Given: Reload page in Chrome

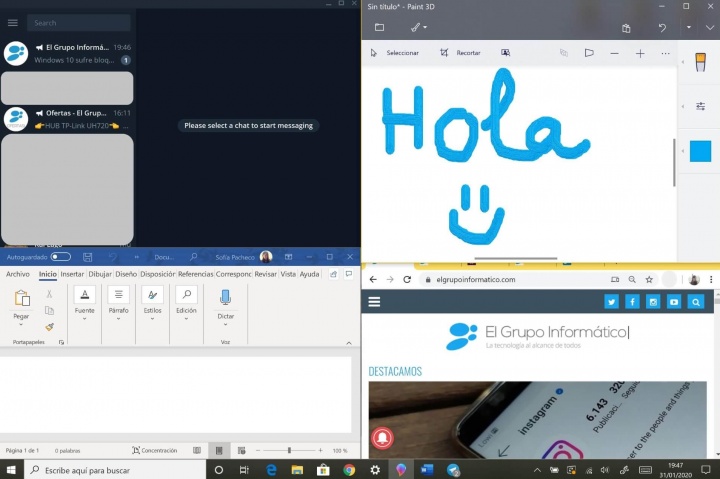Looking at the screenshot, I should [x=407, y=279].
